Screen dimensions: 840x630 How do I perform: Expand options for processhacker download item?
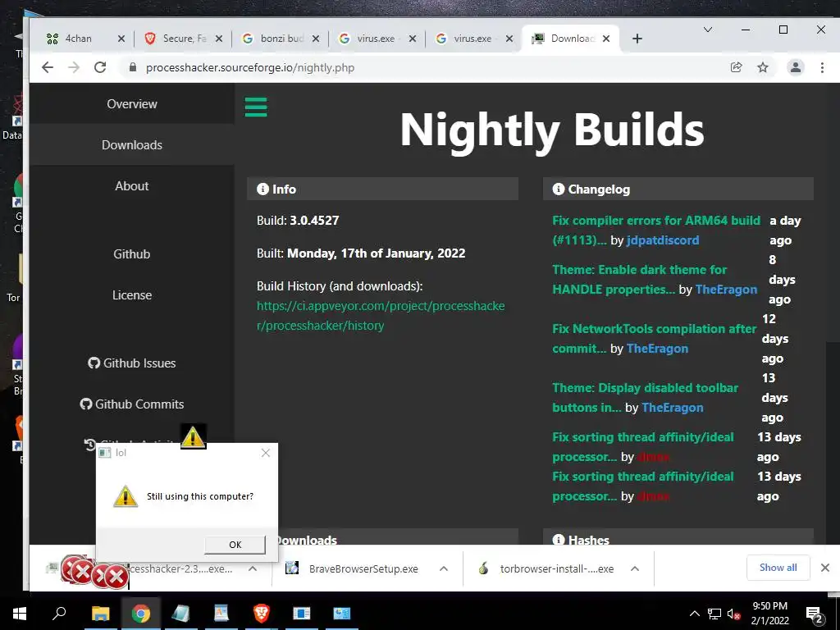coord(253,568)
